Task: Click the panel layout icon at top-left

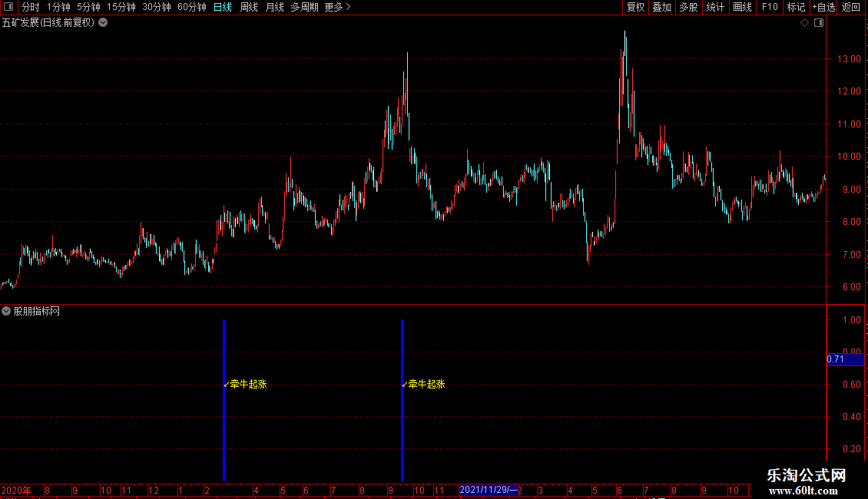Action: tap(8, 7)
